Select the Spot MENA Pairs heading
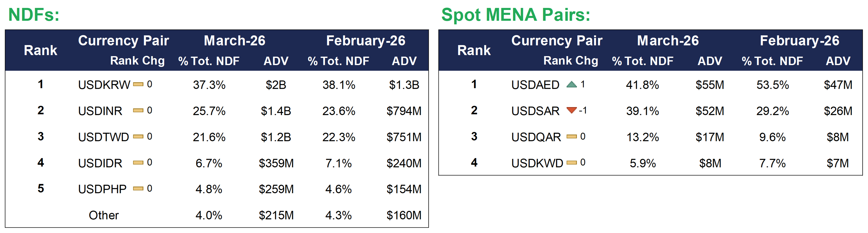The height and width of the screenshot is (233, 868). click(x=516, y=15)
